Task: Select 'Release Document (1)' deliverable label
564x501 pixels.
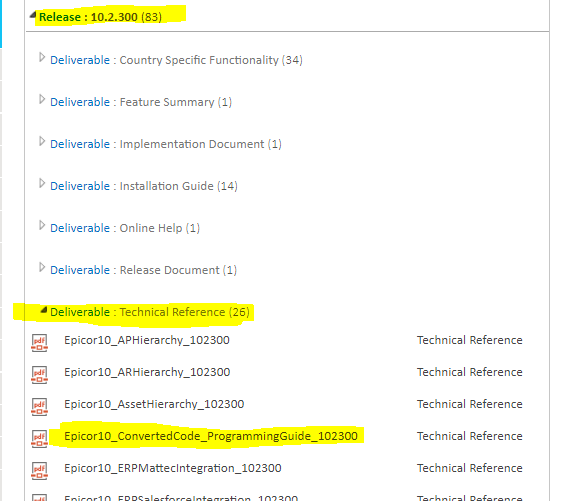Action: 178,270
